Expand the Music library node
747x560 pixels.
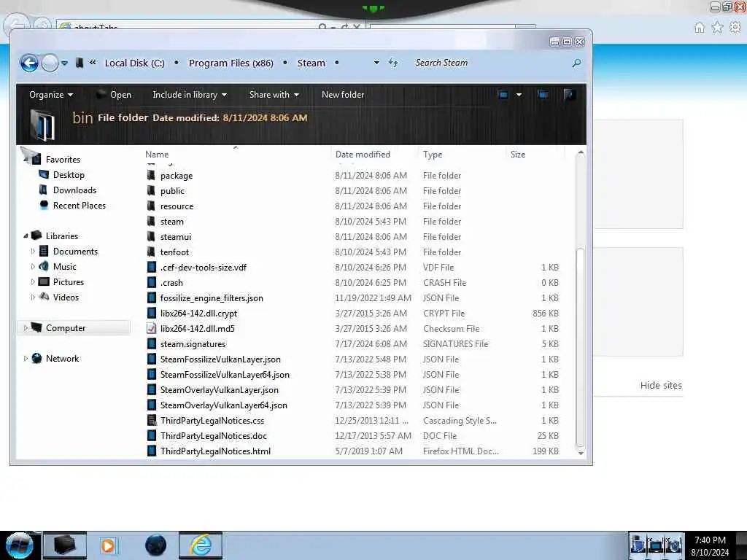(x=33, y=266)
